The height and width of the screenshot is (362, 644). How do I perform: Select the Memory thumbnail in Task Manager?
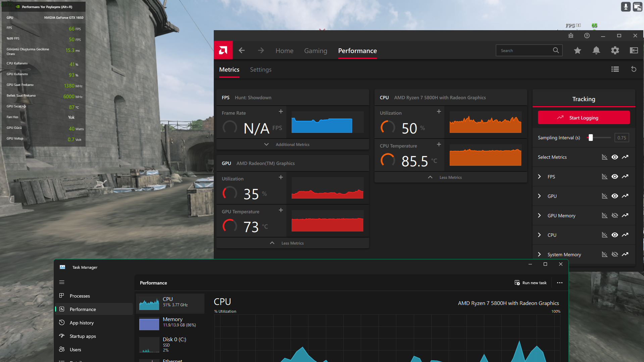pyautogui.click(x=170, y=324)
